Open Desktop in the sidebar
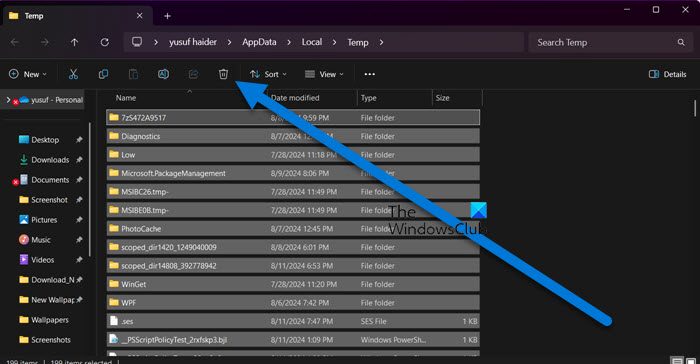Screen dimensions: 700x364 pyautogui.click(x=45, y=140)
